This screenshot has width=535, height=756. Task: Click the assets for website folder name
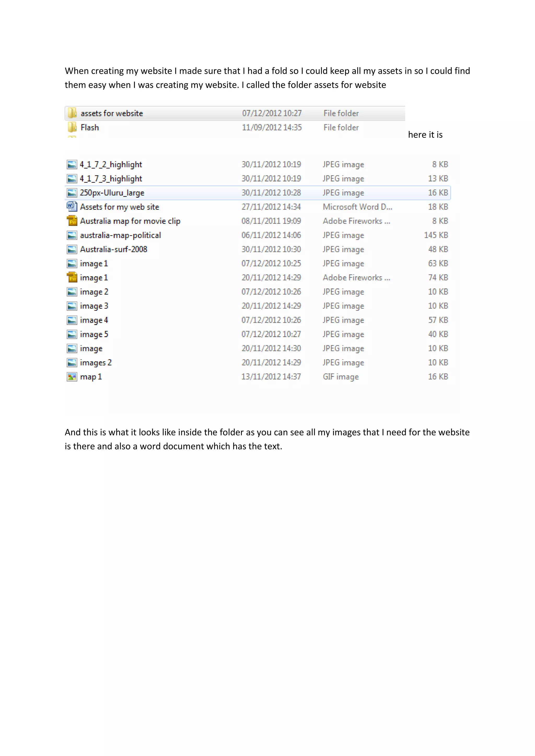point(112,113)
